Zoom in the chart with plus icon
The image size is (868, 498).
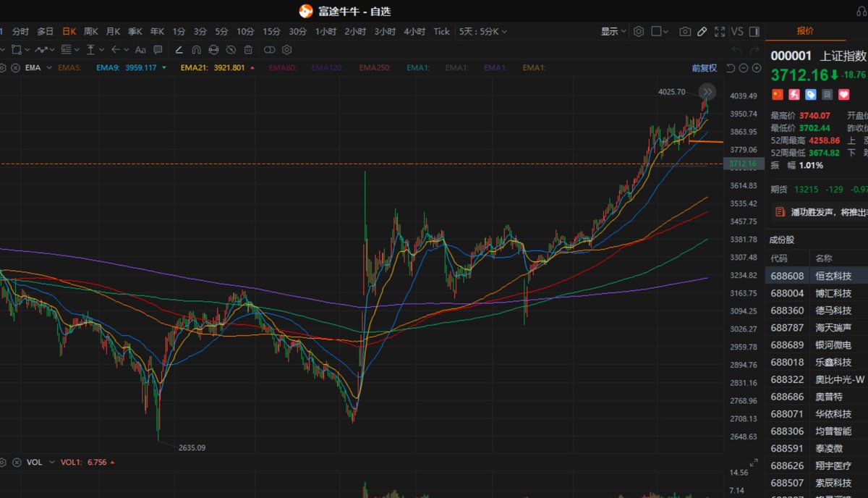[757, 68]
